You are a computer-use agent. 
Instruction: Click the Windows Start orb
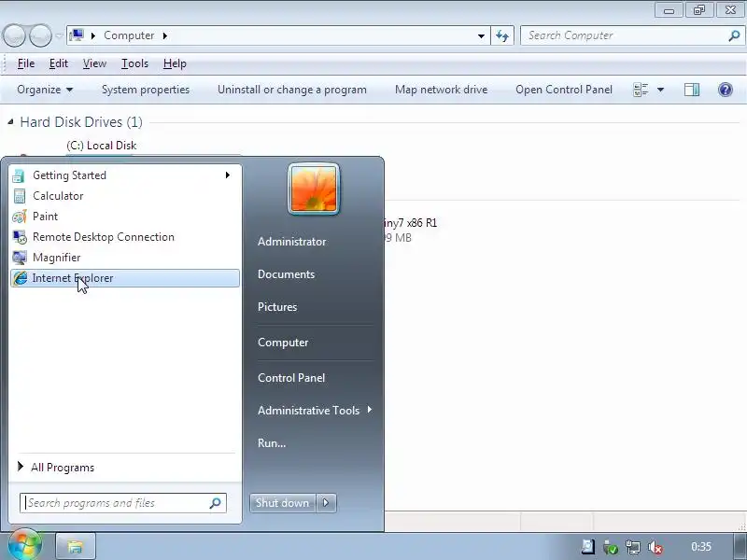(x=25, y=545)
